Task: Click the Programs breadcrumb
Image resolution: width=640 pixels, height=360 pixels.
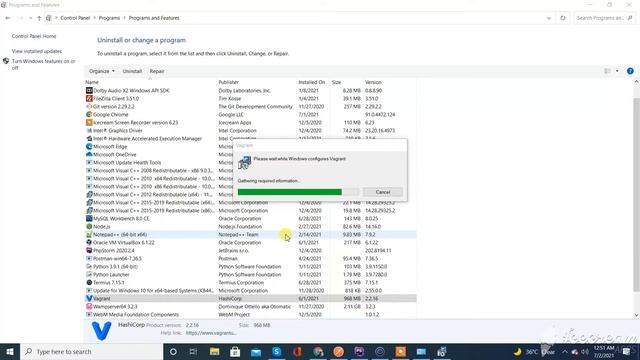Action: coord(109,18)
